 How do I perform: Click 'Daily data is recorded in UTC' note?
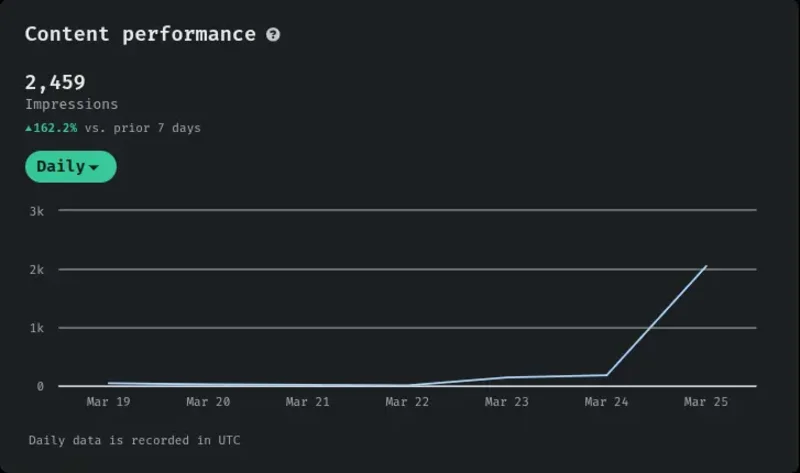coord(134,440)
